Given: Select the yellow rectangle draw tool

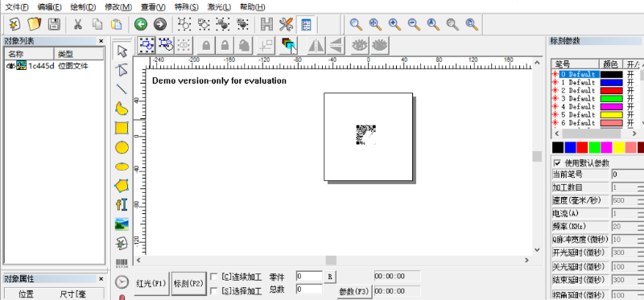Looking at the screenshot, I should tap(122, 128).
